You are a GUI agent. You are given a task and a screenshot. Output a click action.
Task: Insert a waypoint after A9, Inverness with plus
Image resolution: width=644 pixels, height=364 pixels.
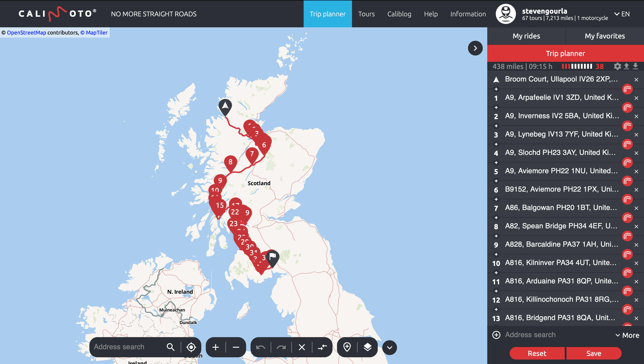[x=496, y=126]
